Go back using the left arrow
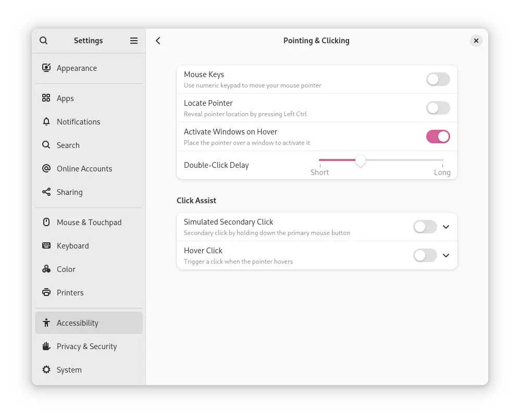The image size is (520, 420). click(158, 41)
